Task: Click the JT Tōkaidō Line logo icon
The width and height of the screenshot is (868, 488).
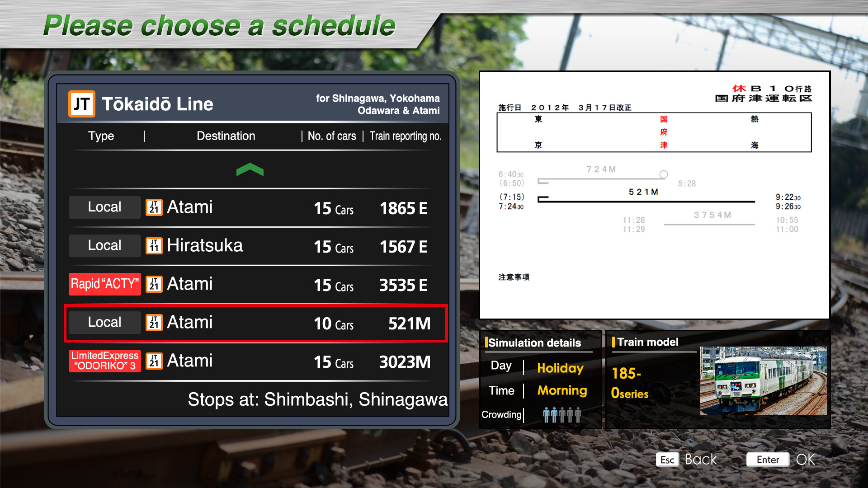Action: click(x=81, y=104)
